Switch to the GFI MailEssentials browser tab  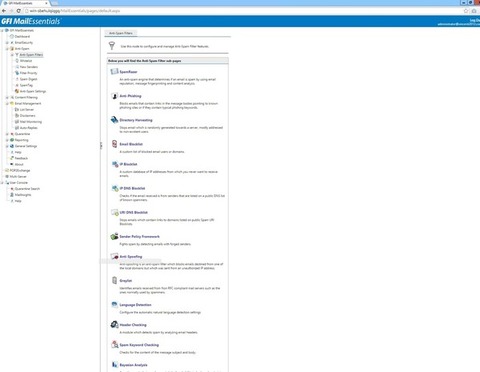(x=25, y=3)
